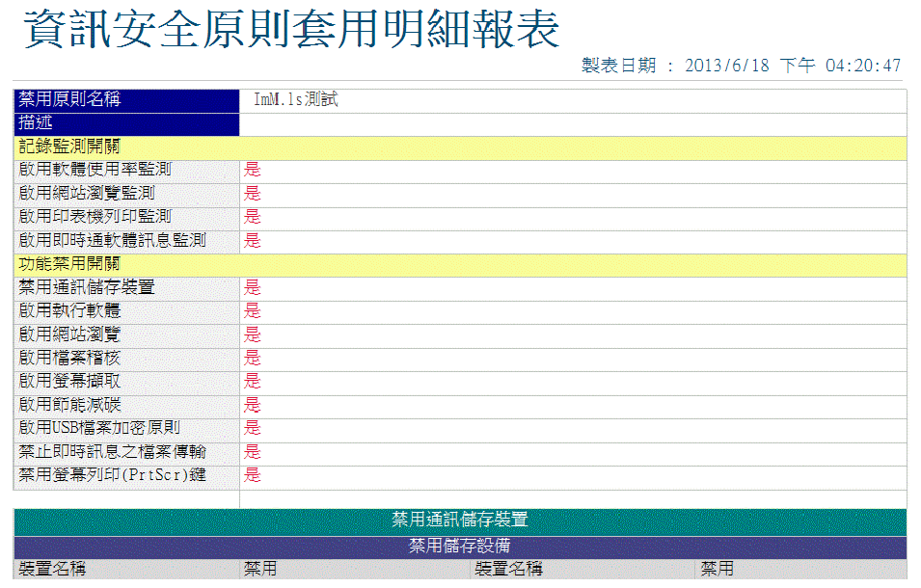The image size is (921, 588).
Task: Select the 是 value beside 禁止即時訊息之檔案傳輸
Action: pyautogui.click(x=252, y=451)
